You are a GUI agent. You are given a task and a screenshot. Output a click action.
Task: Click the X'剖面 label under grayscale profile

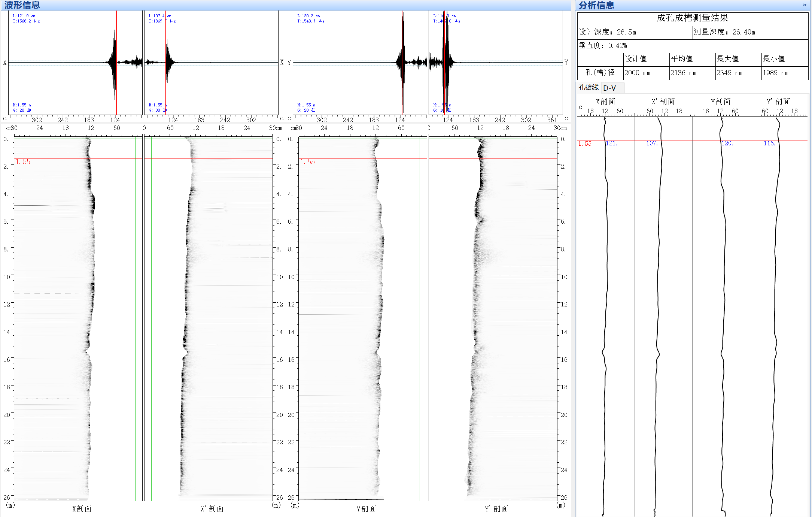212,509
